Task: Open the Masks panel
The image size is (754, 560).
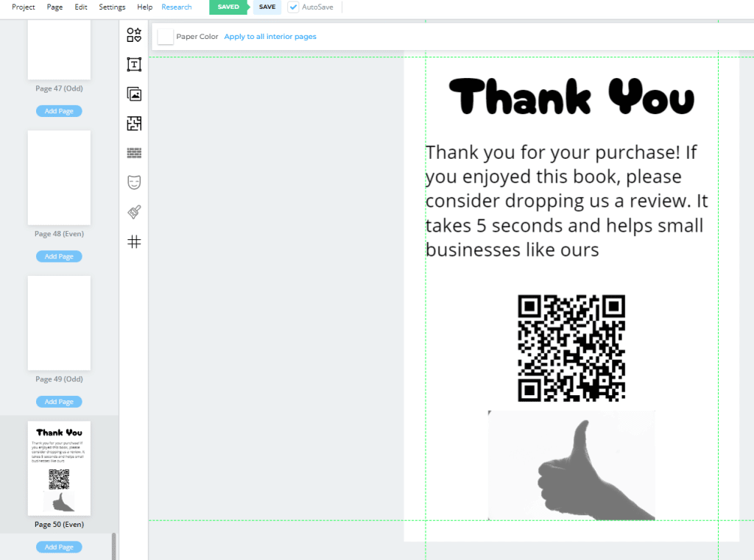Action: tap(133, 182)
